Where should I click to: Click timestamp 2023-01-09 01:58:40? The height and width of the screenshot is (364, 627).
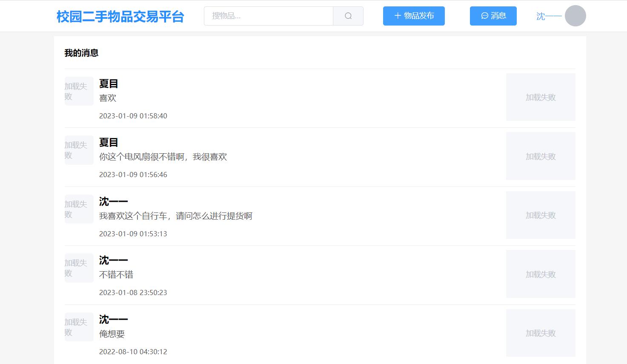click(x=133, y=116)
